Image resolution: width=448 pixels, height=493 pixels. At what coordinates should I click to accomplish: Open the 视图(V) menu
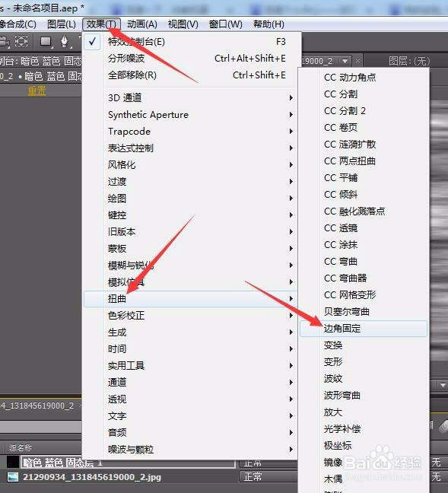click(x=183, y=24)
